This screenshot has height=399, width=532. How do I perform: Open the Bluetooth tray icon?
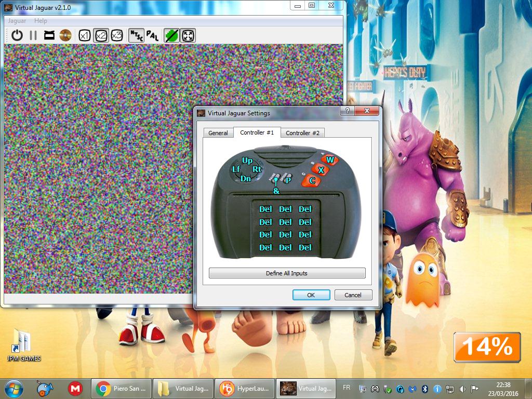coord(424,389)
